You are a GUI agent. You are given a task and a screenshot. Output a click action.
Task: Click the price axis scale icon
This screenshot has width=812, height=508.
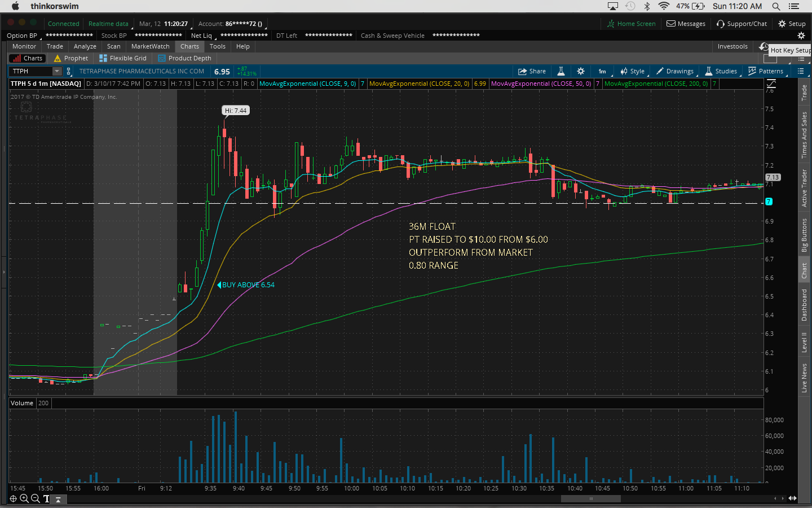pos(771,84)
